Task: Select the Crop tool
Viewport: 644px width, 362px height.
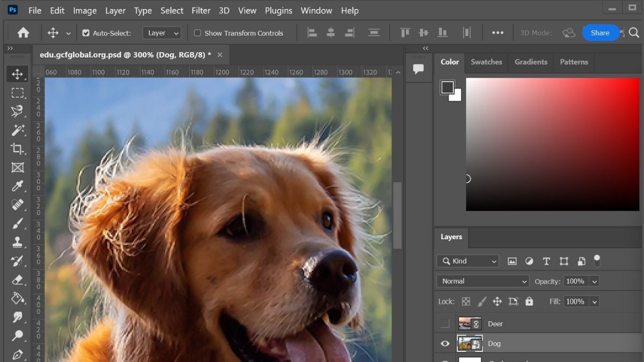Action: tap(17, 149)
